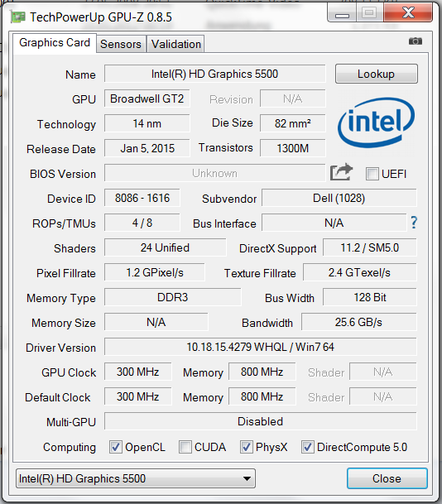Toggle the UEFI checkbox
The image size is (442, 504).
(x=372, y=174)
